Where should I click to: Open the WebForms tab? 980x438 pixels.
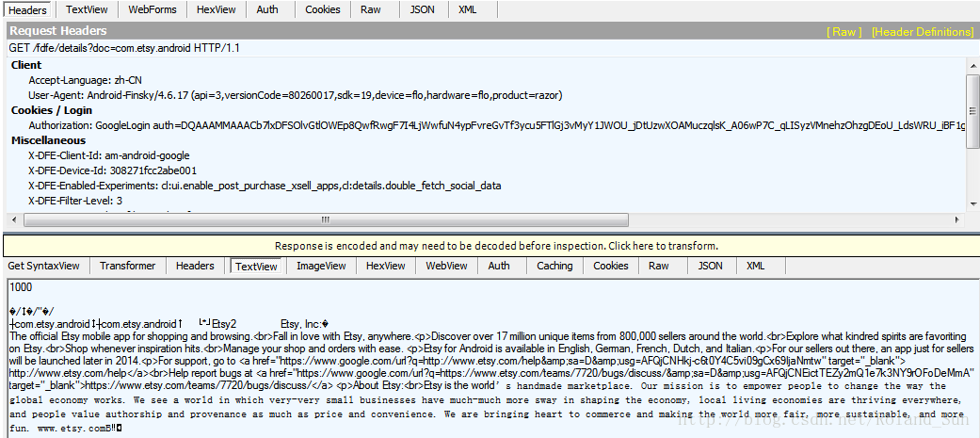(153, 9)
